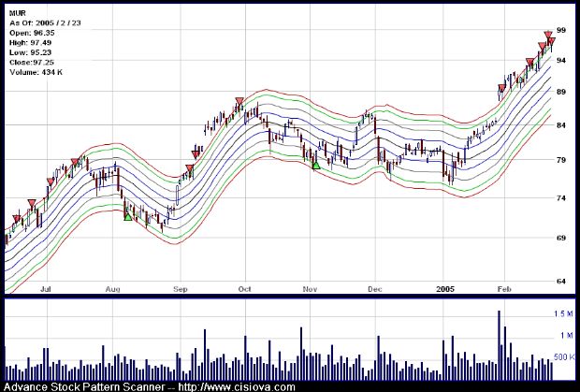580x392 pixels.
Task: Click the topmost red triangle beside the 99 label
Action: pos(548,36)
